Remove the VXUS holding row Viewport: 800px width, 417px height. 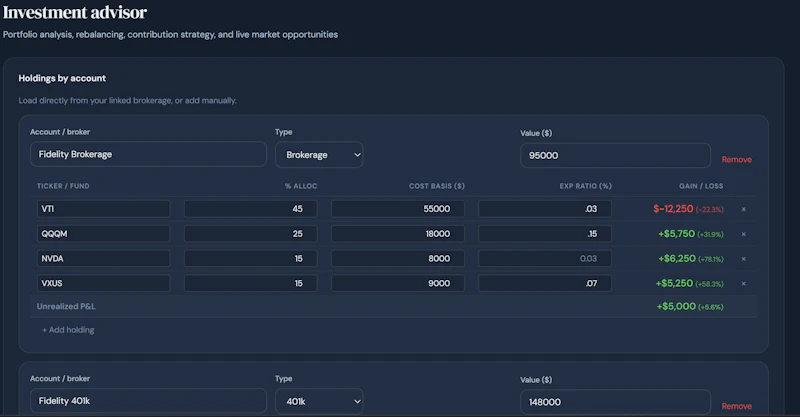coord(743,284)
